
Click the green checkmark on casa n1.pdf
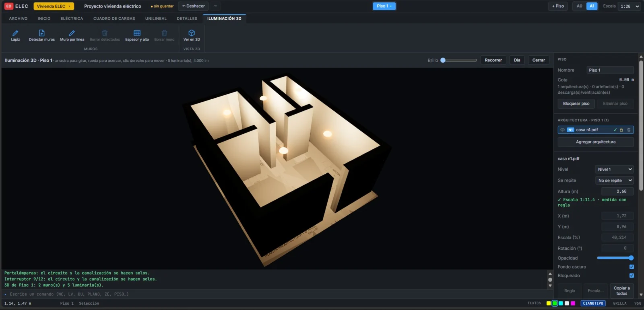[x=615, y=130]
